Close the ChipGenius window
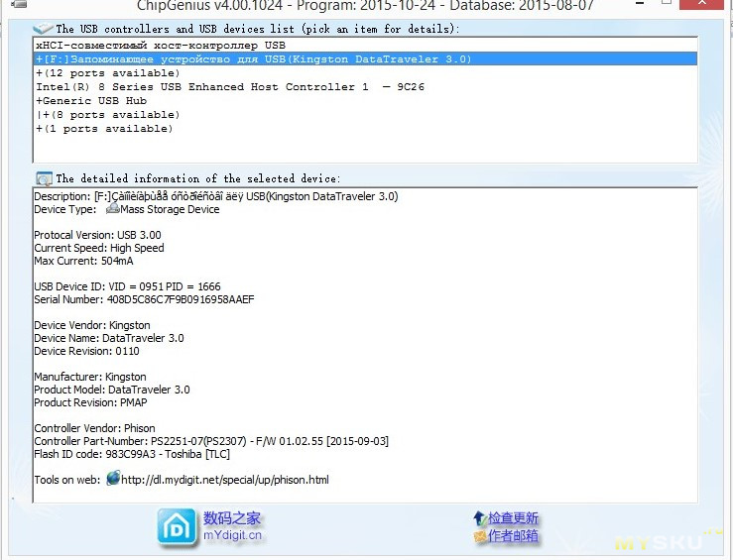The height and width of the screenshot is (560, 733). [x=703, y=4]
